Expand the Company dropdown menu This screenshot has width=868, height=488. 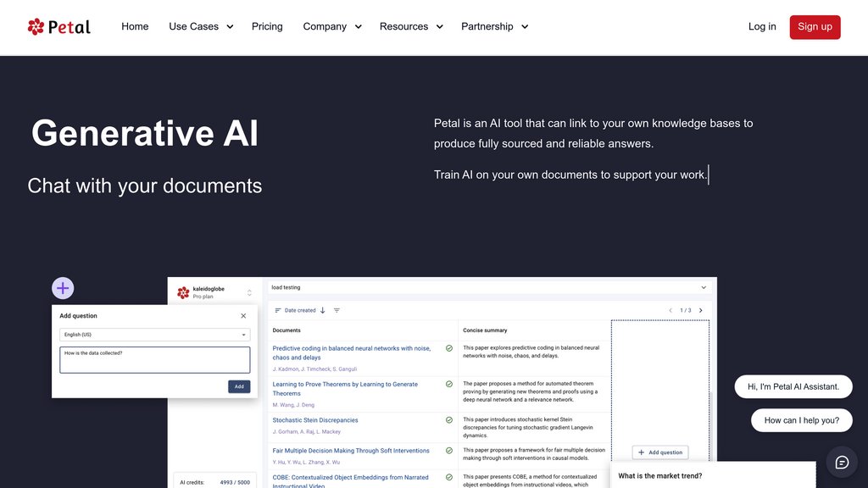point(332,26)
